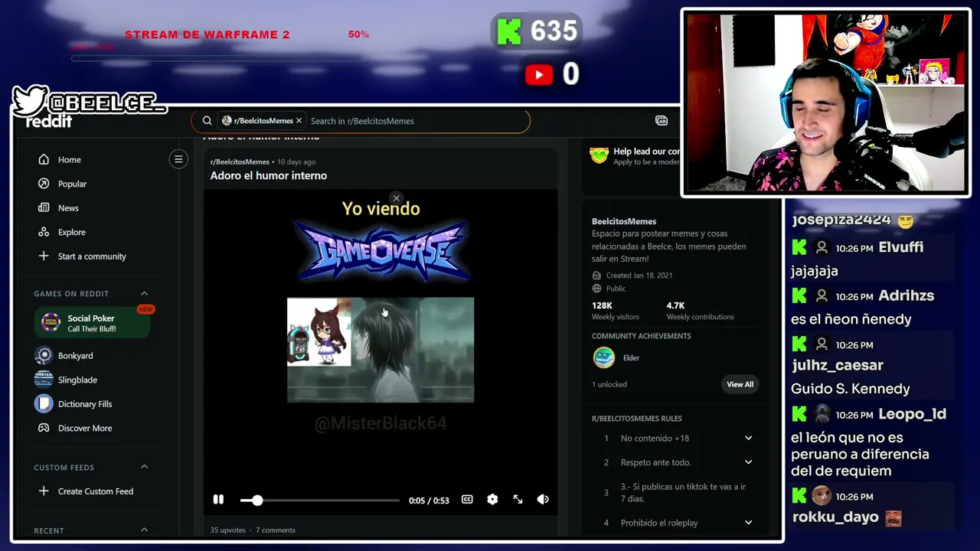Viewport: 980px width, 551px height.
Task: Click the YouTube icon in the overlay
Action: pyautogui.click(x=539, y=74)
